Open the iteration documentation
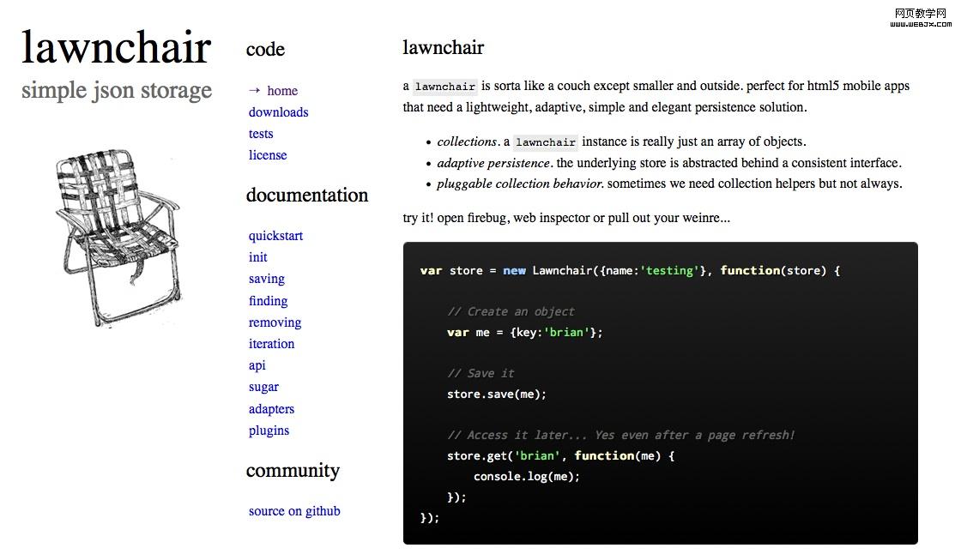This screenshot has width=961, height=560. point(271,344)
